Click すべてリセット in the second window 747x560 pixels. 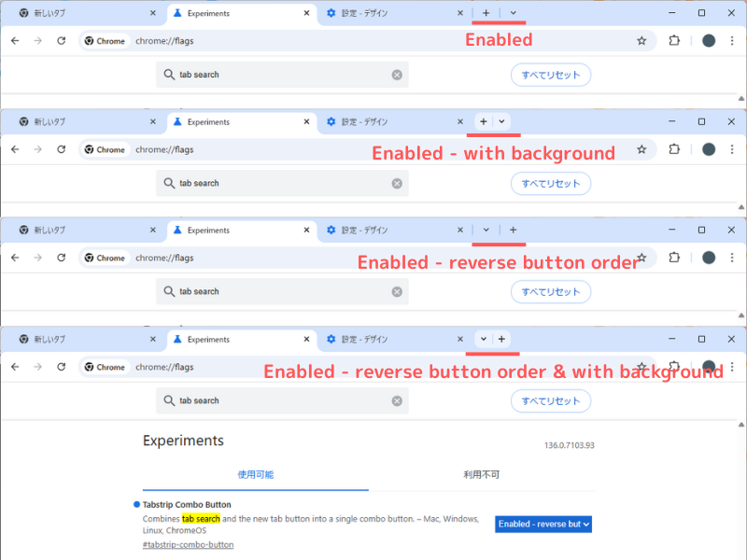551,183
